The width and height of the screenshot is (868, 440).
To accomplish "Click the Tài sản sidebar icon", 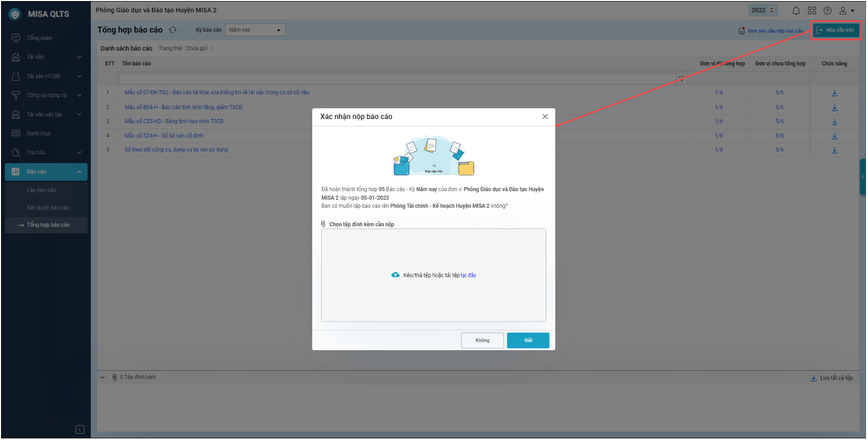I will click(16, 57).
